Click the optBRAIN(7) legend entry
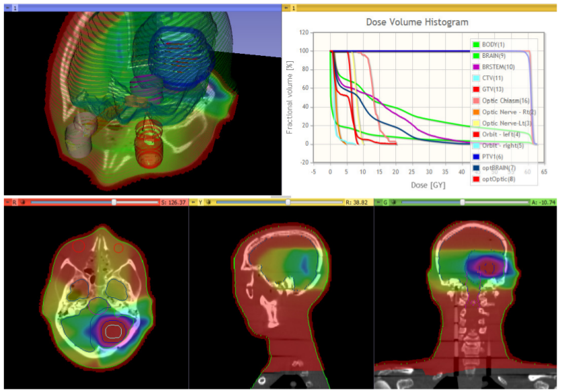This screenshot has width=562, height=392. (x=499, y=168)
